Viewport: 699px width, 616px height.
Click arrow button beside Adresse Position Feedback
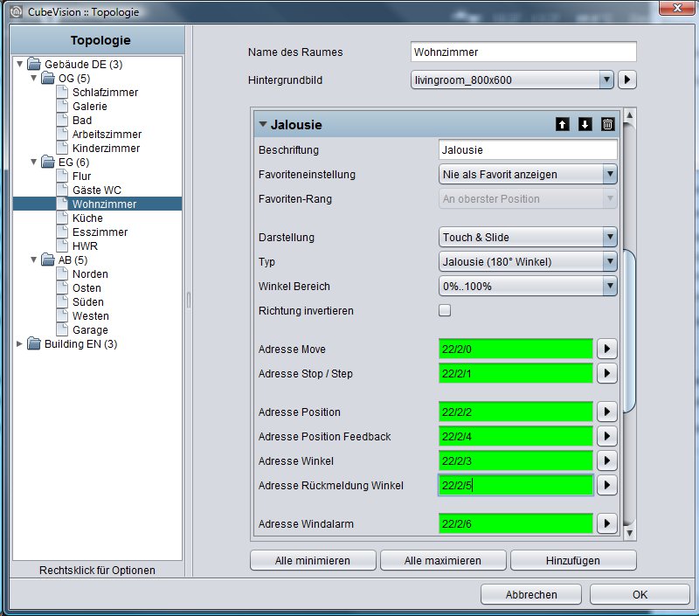tap(606, 436)
